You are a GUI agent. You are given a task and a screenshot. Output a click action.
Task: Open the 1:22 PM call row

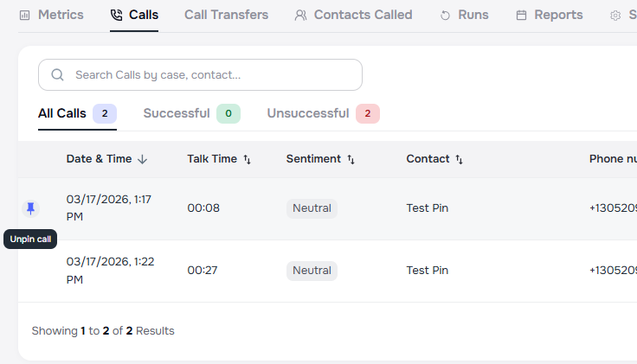(111, 270)
